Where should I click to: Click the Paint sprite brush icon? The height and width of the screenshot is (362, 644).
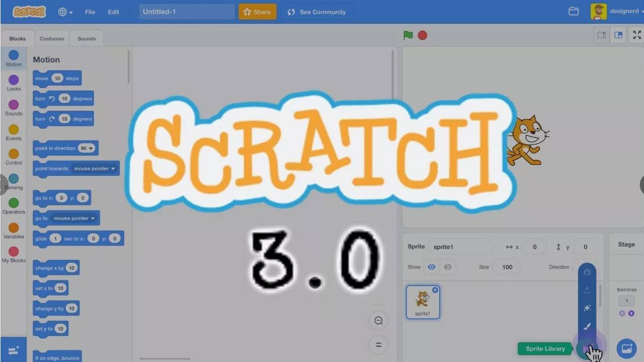(x=587, y=327)
